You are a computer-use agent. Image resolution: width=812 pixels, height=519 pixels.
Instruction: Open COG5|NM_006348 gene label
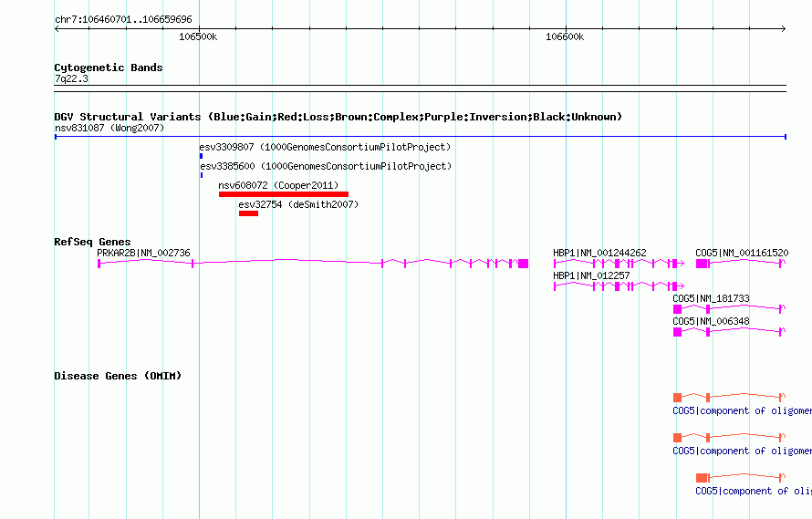pos(711,321)
